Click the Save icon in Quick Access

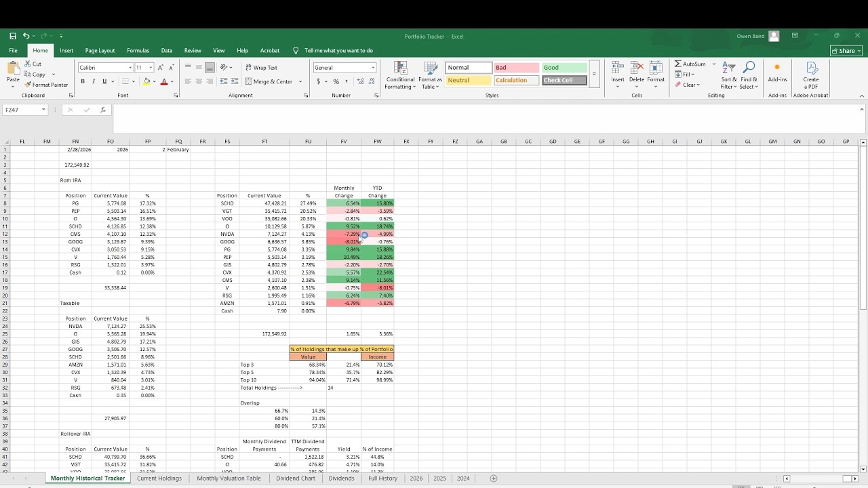pos(13,36)
